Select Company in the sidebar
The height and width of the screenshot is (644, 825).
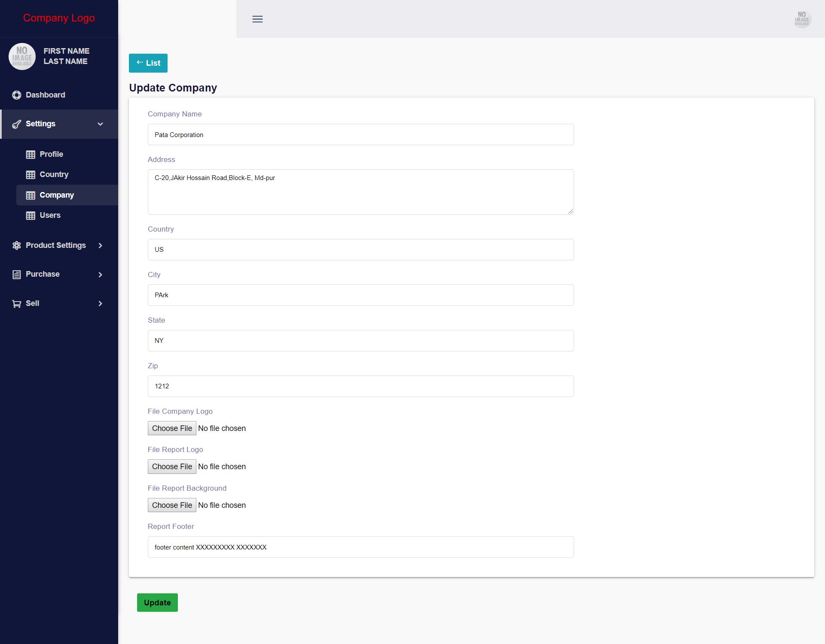[x=56, y=195]
